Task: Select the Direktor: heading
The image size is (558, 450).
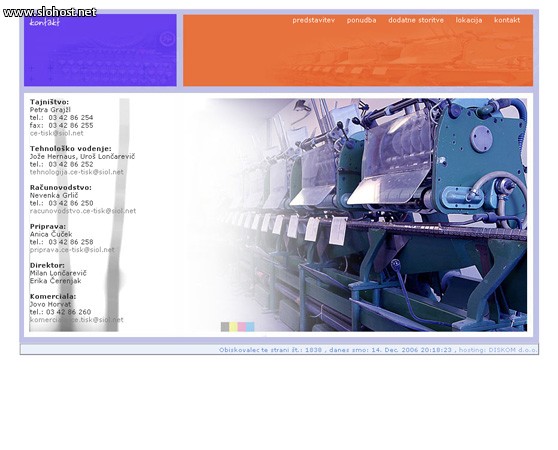Action: tap(47, 265)
